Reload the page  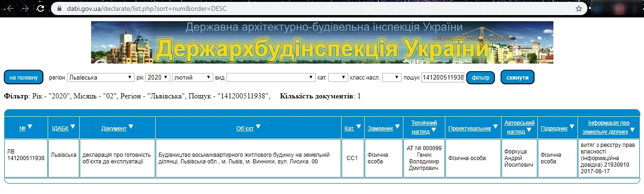41,8
